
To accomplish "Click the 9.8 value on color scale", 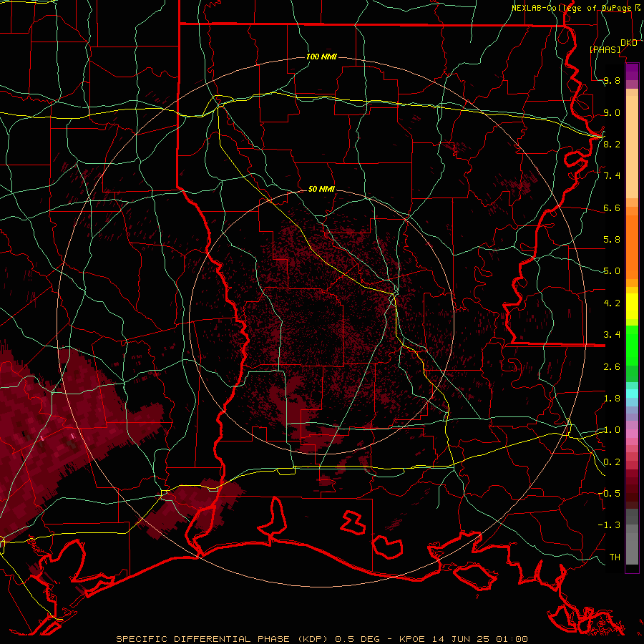I will pyautogui.click(x=612, y=81).
